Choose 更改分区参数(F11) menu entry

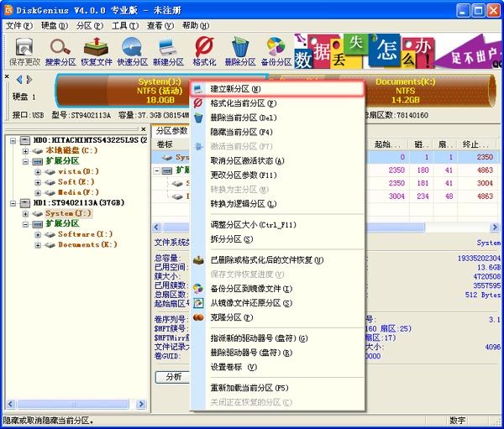tap(277, 175)
